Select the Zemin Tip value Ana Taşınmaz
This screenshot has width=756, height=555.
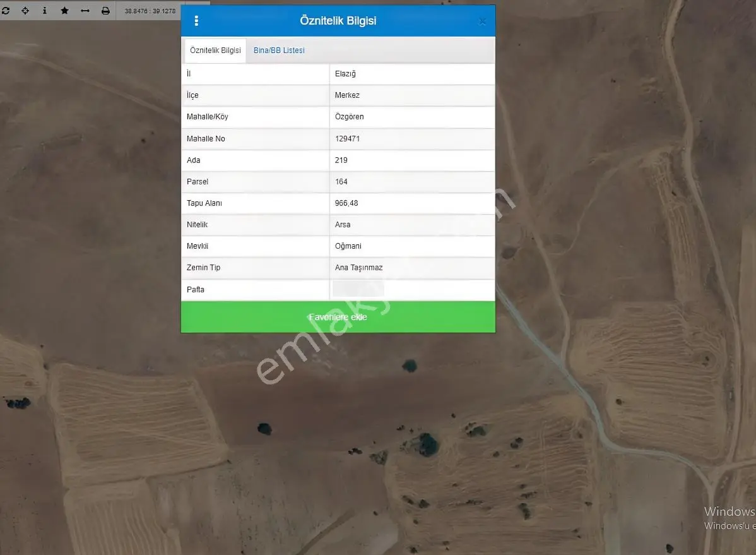click(x=358, y=267)
